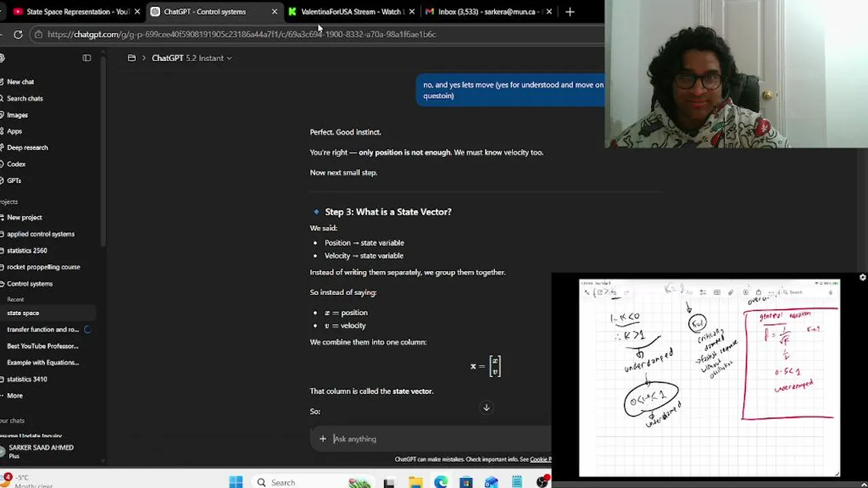Click the user message bubble

coord(510,90)
